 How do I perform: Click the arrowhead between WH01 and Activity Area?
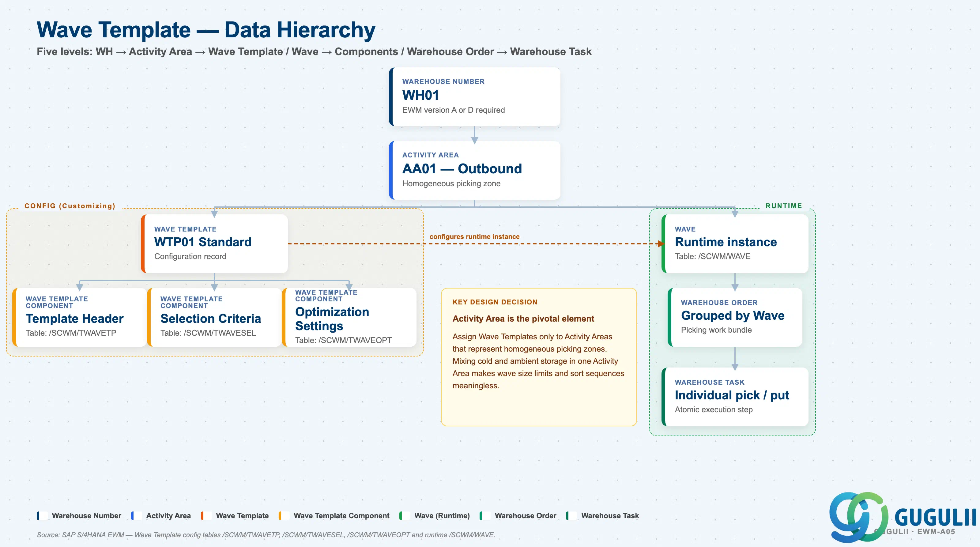click(474, 140)
